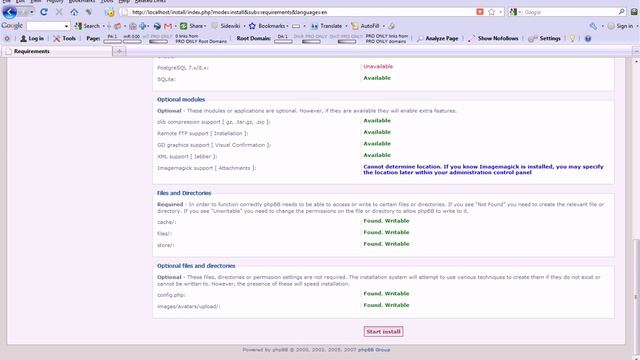Screen dimensions: 640x360
Task: Open the forward history dropdown arrow
Action: 31,12
